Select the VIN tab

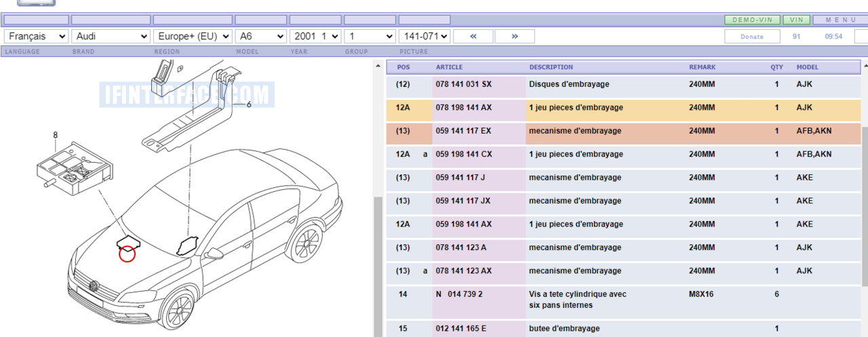(x=797, y=20)
